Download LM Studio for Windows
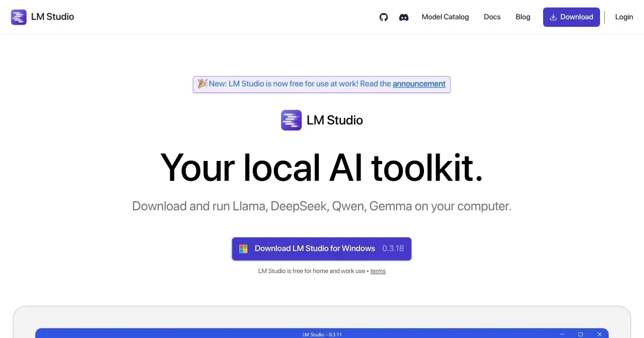This screenshot has height=338, width=644. coord(315,248)
